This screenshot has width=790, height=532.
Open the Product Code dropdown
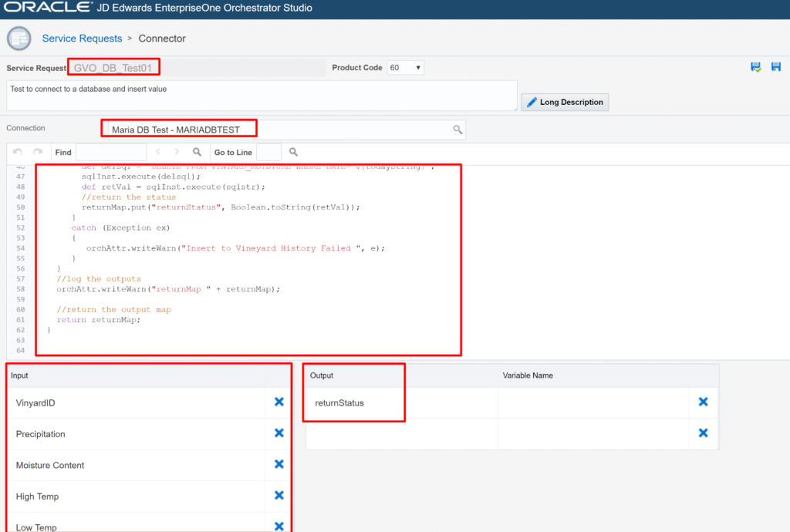point(405,67)
